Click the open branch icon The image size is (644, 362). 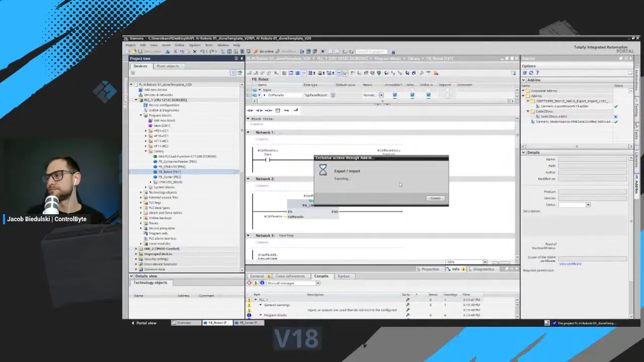[x=286, y=110]
